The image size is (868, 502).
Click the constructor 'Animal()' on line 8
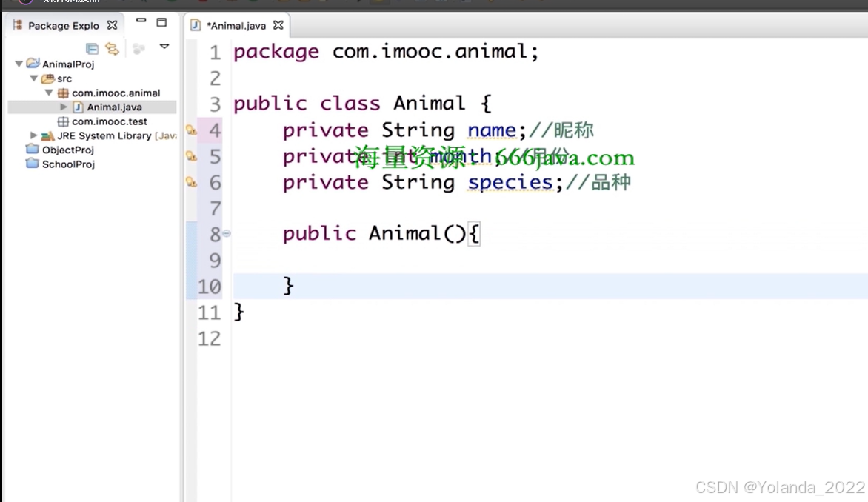point(418,233)
